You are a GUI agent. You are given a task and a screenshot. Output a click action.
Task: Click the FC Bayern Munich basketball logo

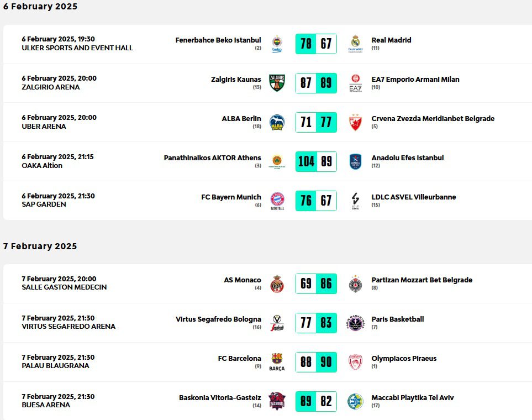point(277,201)
